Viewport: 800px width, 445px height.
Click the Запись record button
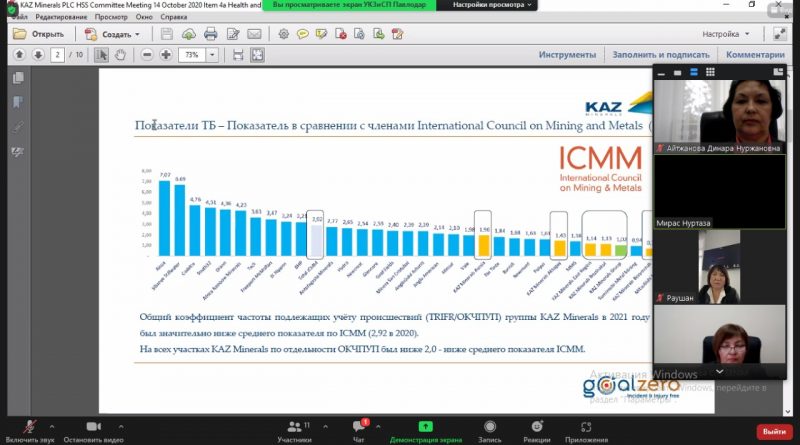490,430
